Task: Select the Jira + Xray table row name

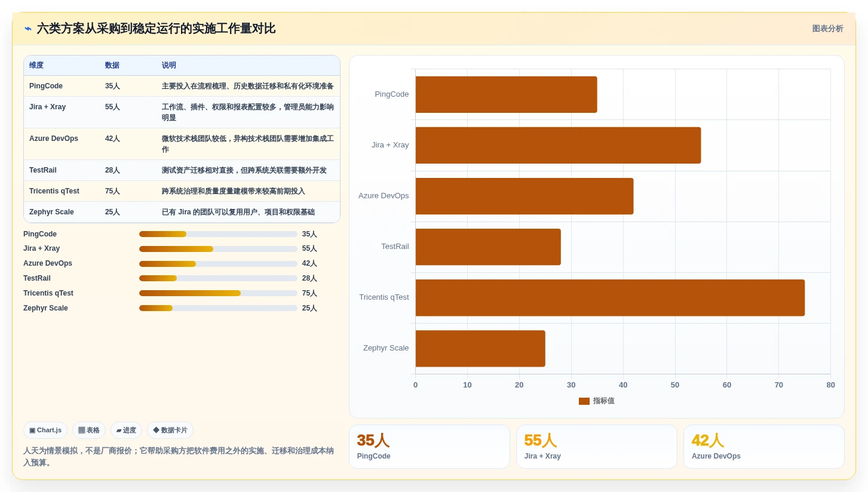Action: point(48,107)
